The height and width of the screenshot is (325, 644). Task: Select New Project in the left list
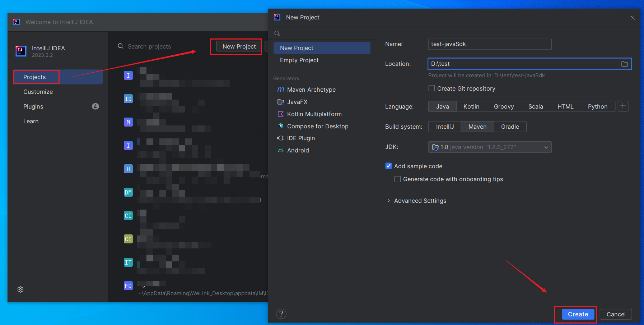pos(322,48)
